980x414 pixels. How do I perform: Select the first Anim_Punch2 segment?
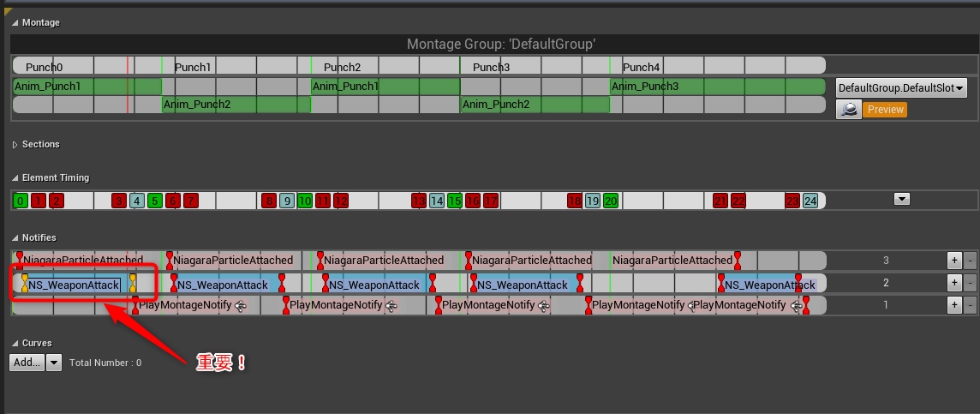click(x=236, y=105)
